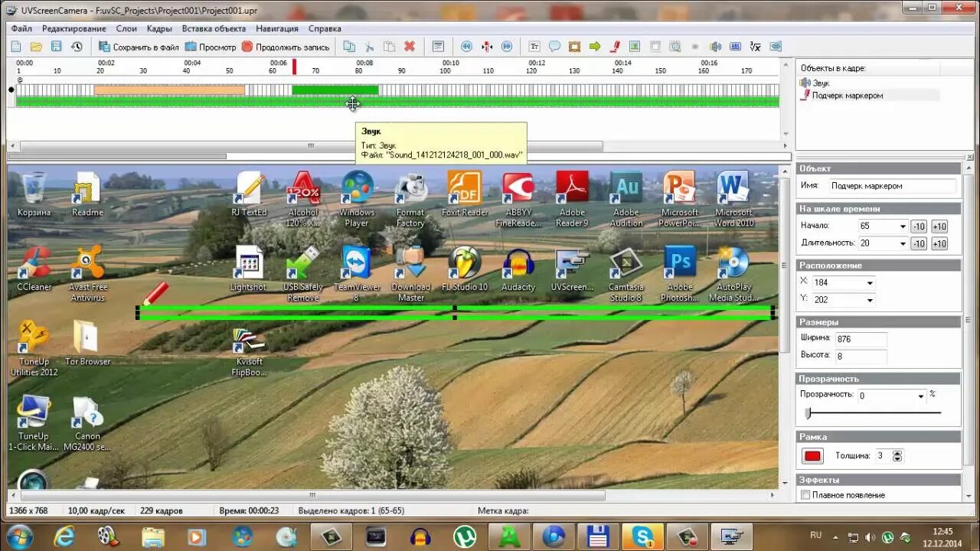Create a new project with toolbar icon
Image resolution: width=980 pixels, height=551 pixels.
coord(15,47)
